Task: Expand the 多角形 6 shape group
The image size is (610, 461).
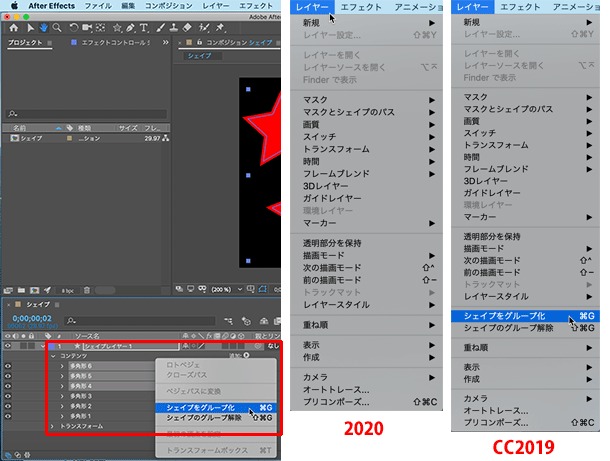Action: [x=62, y=366]
